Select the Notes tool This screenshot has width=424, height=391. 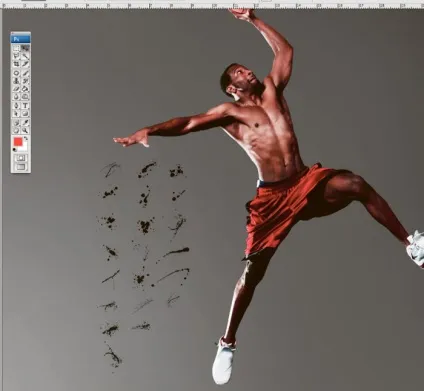tap(16, 123)
